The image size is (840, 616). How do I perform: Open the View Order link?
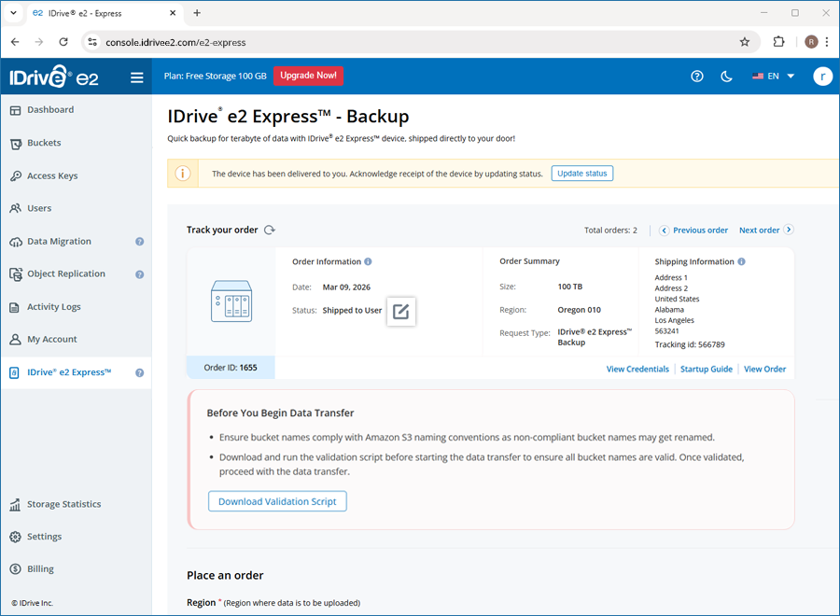[764, 369]
